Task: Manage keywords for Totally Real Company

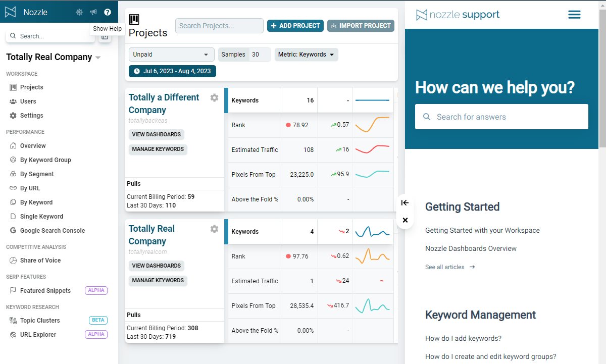Action: [158, 280]
